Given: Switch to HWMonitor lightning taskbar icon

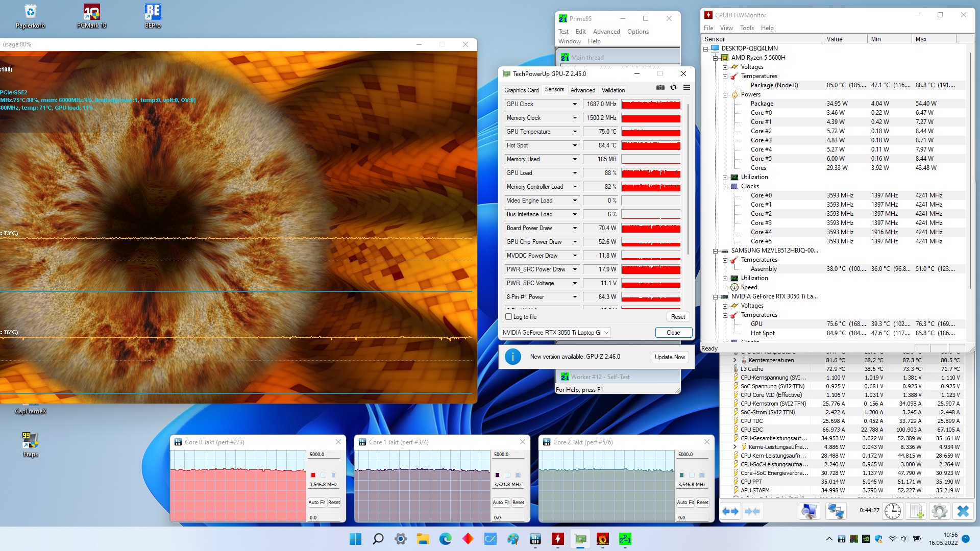Looking at the screenshot, I should (558, 539).
